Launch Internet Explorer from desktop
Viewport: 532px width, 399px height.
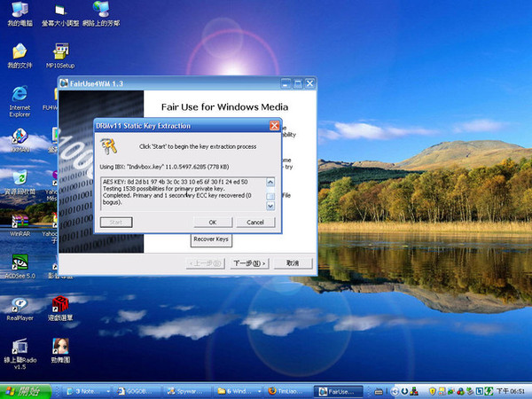pos(20,101)
